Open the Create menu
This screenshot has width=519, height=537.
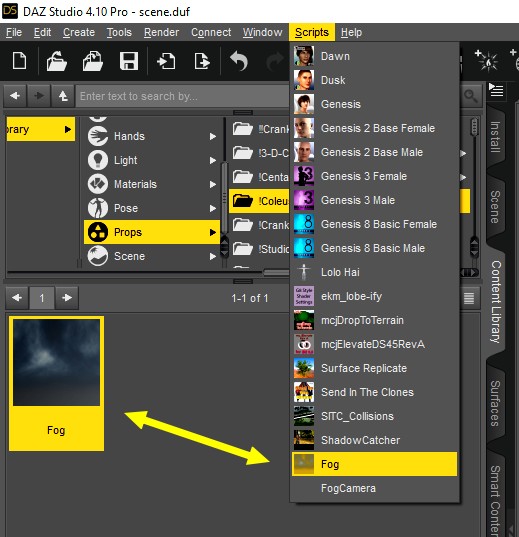pyautogui.click(x=79, y=32)
